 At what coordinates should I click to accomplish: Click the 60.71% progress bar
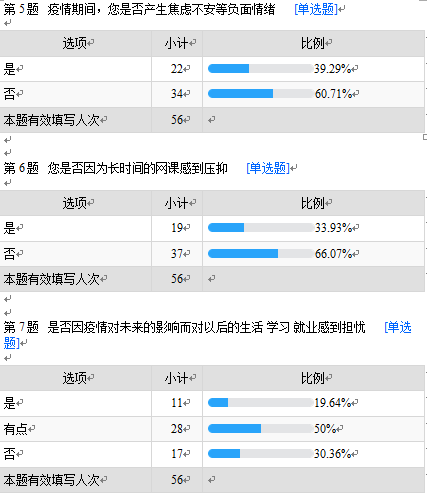260,94
